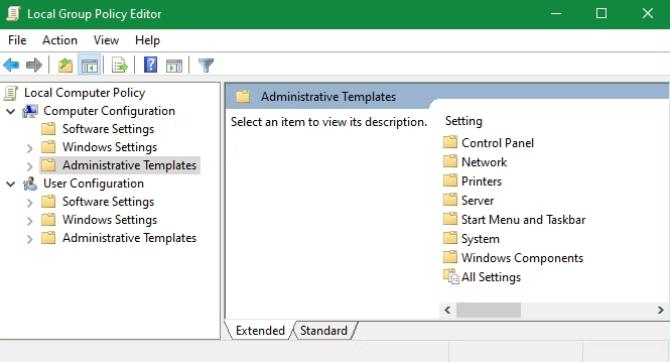This screenshot has width=670, height=362.
Task: Select the Windows Components entry text
Action: click(x=522, y=258)
